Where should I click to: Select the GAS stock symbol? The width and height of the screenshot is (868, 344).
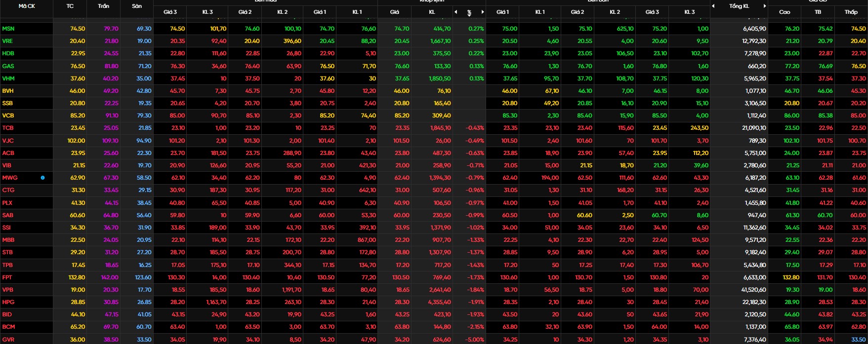pos(8,66)
